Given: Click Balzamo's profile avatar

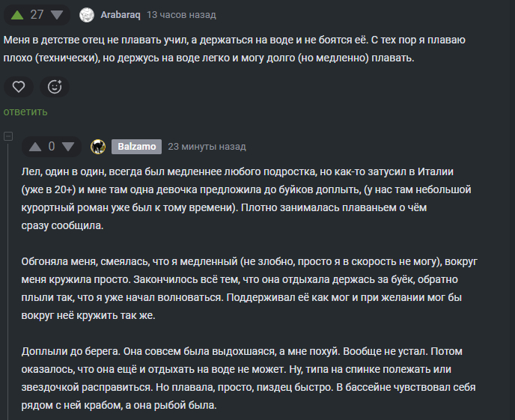Looking at the screenshot, I should coord(98,146).
